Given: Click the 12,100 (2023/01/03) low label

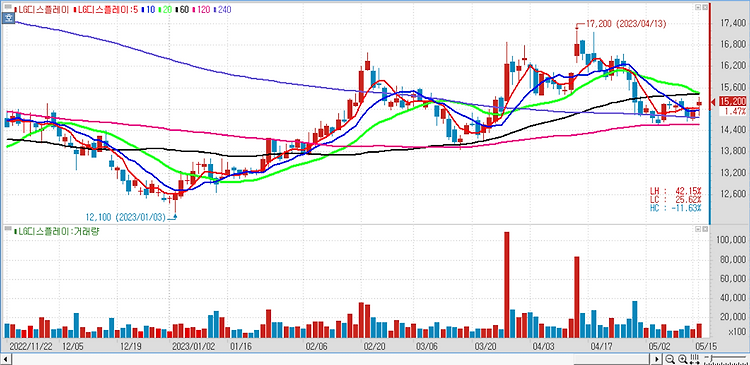Looking at the screenshot, I should 126,217.
